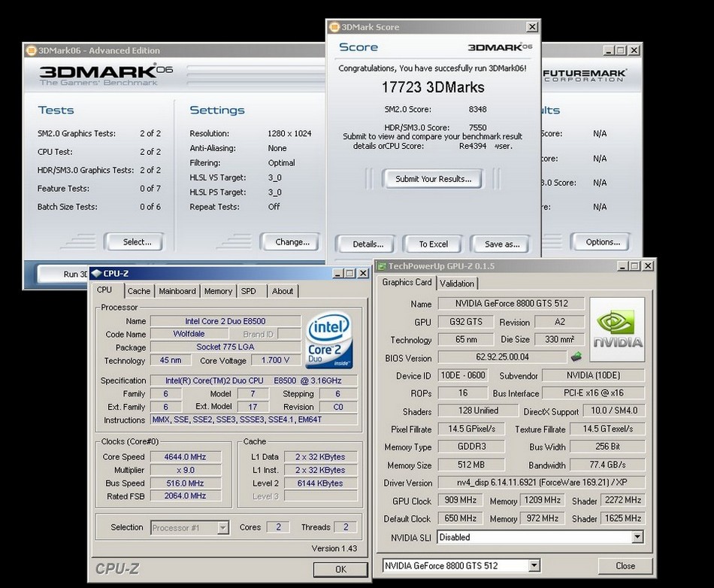The height and width of the screenshot is (588, 714).
Task: Click the GPU-Z BIOS save chip icon
Action: click(576, 356)
